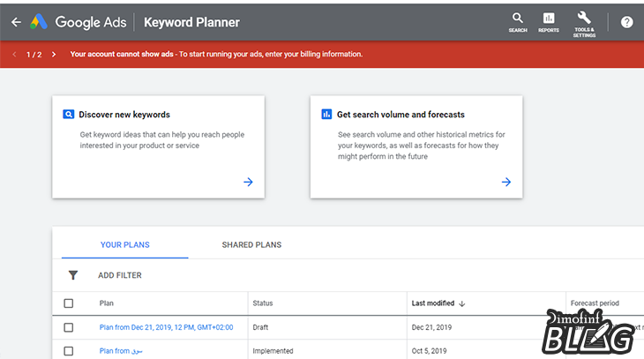Click the Forecast period column header
This screenshot has width=644, height=359.
tap(595, 303)
